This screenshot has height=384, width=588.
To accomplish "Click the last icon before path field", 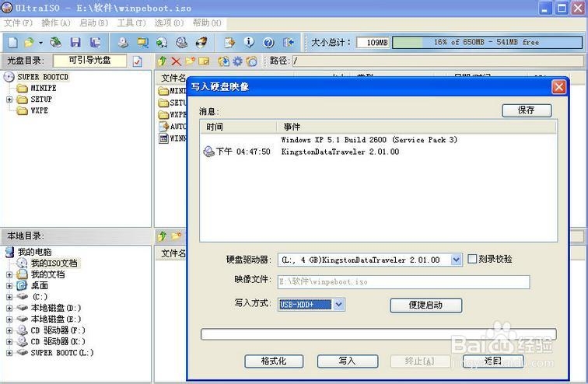I will point(252,61).
